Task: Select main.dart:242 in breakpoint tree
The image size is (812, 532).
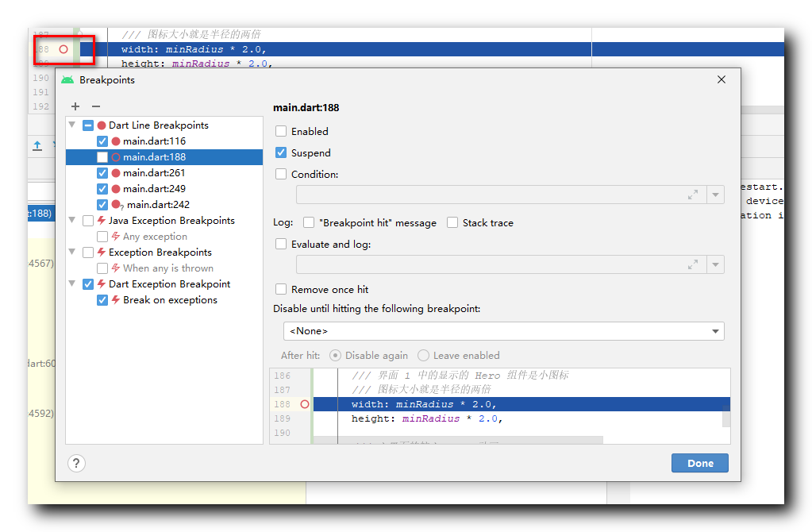Action: (x=158, y=205)
